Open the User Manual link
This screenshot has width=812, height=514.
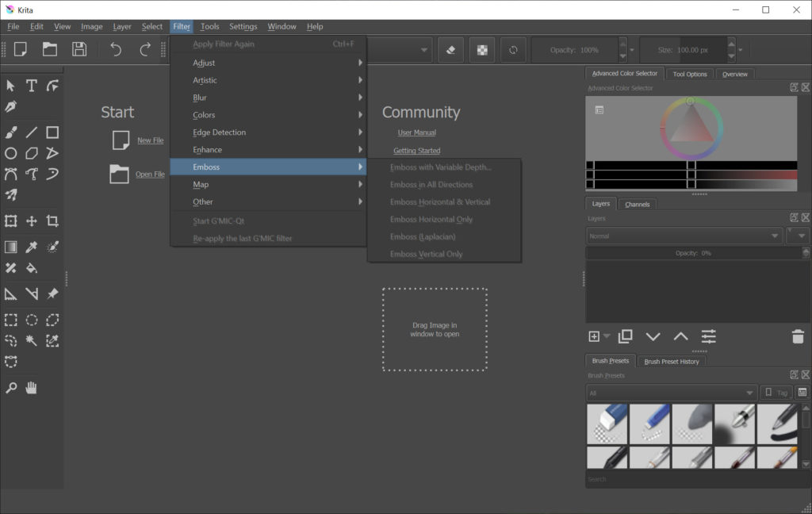(417, 132)
